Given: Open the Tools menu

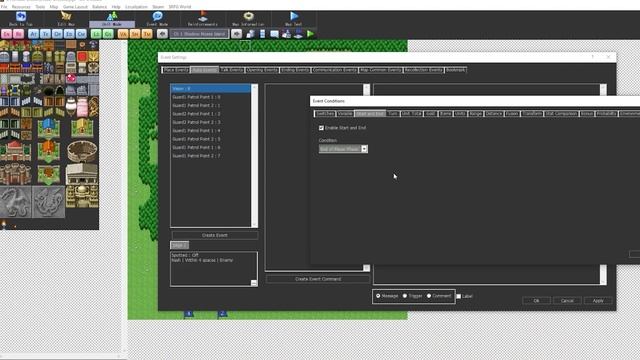Looking at the screenshot, I should [40, 7].
